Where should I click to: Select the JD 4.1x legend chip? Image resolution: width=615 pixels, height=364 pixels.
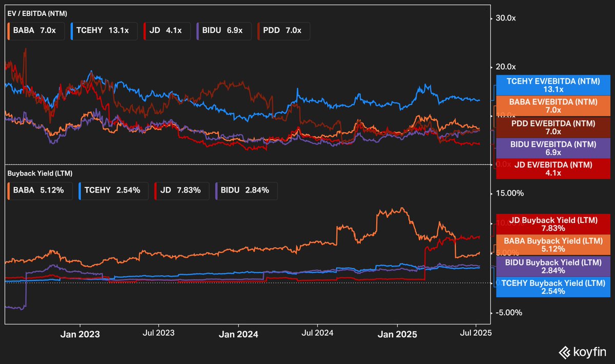[167, 31]
